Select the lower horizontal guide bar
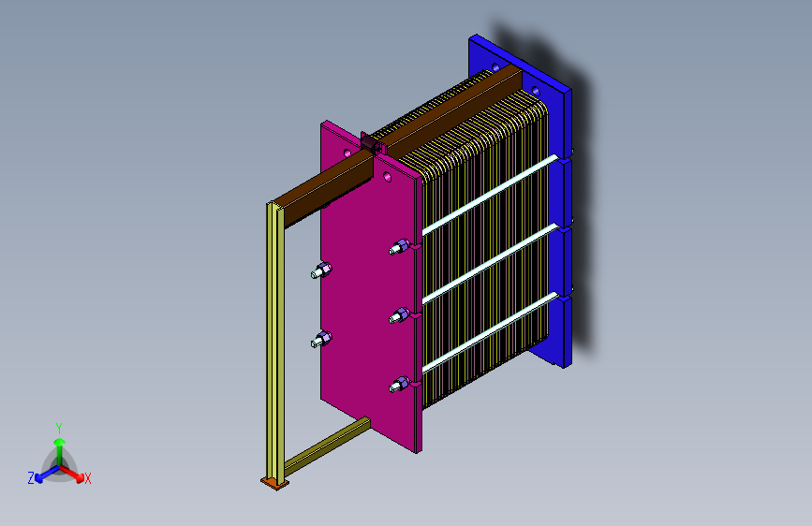Image resolution: width=812 pixels, height=526 pixels. click(x=327, y=446)
